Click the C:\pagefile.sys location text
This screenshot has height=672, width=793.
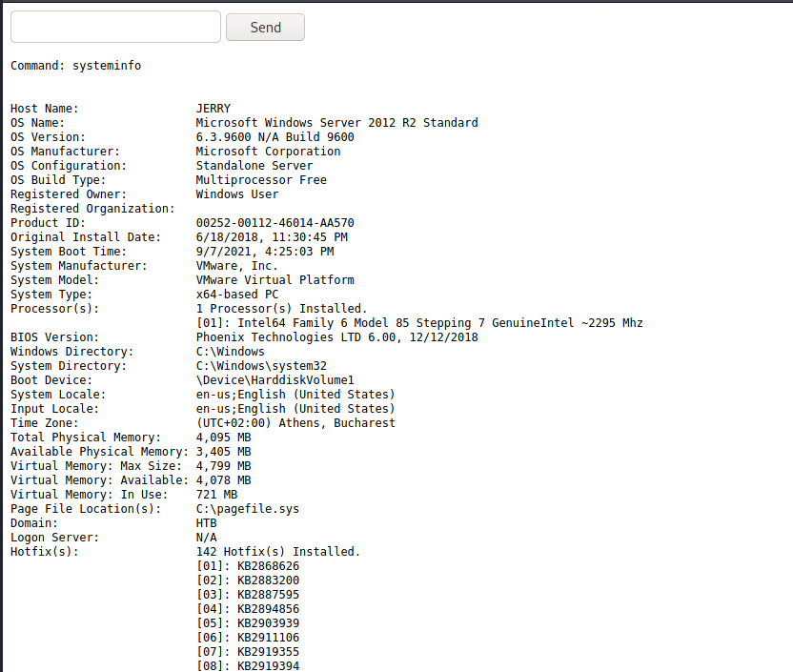pyautogui.click(x=247, y=509)
